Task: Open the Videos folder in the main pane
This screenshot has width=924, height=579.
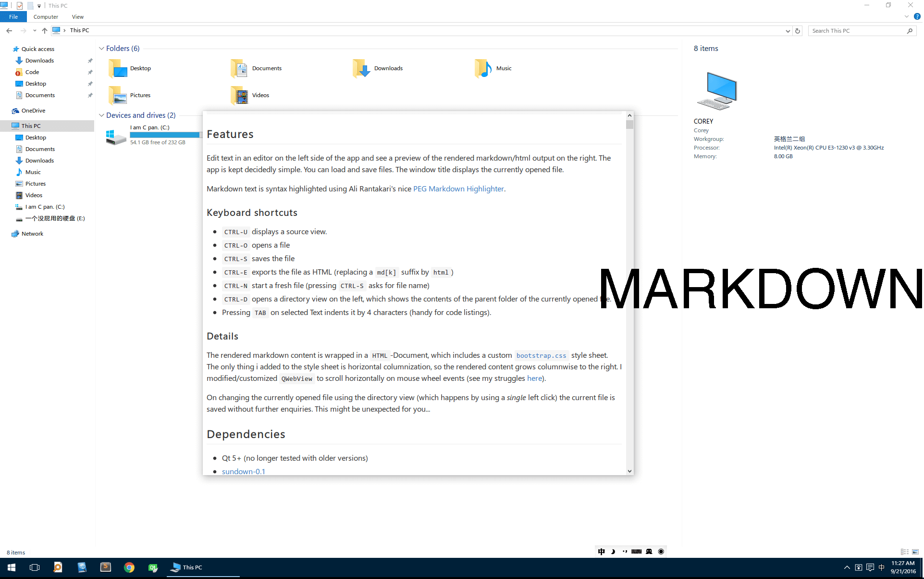Action: [x=240, y=95]
